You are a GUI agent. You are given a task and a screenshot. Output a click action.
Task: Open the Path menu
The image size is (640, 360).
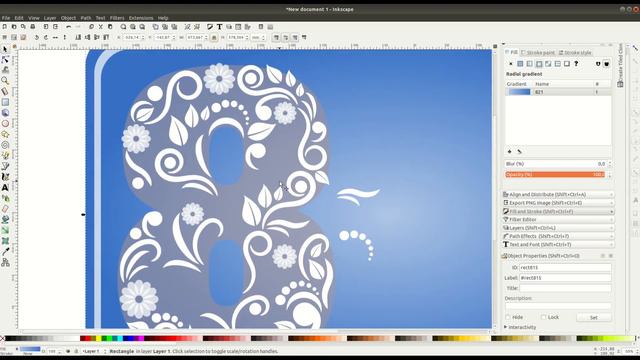pyautogui.click(x=86, y=18)
